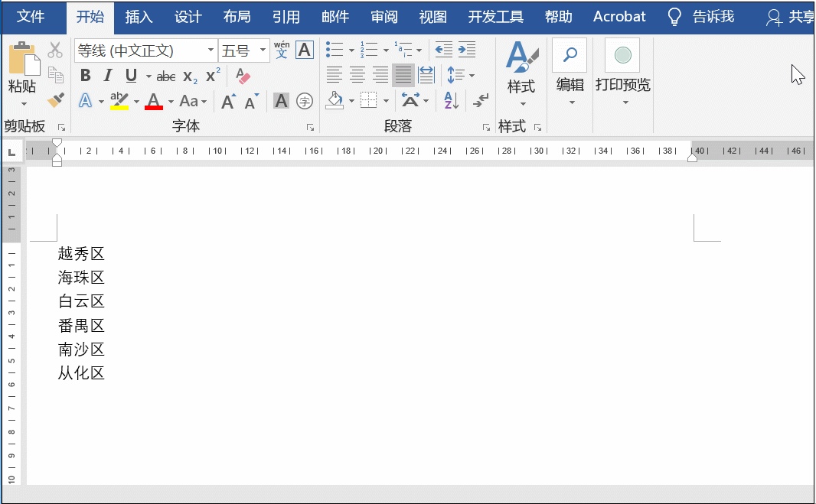Click the Sort icon in the Paragraph group
816x504 pixels.
click(450, 100)
